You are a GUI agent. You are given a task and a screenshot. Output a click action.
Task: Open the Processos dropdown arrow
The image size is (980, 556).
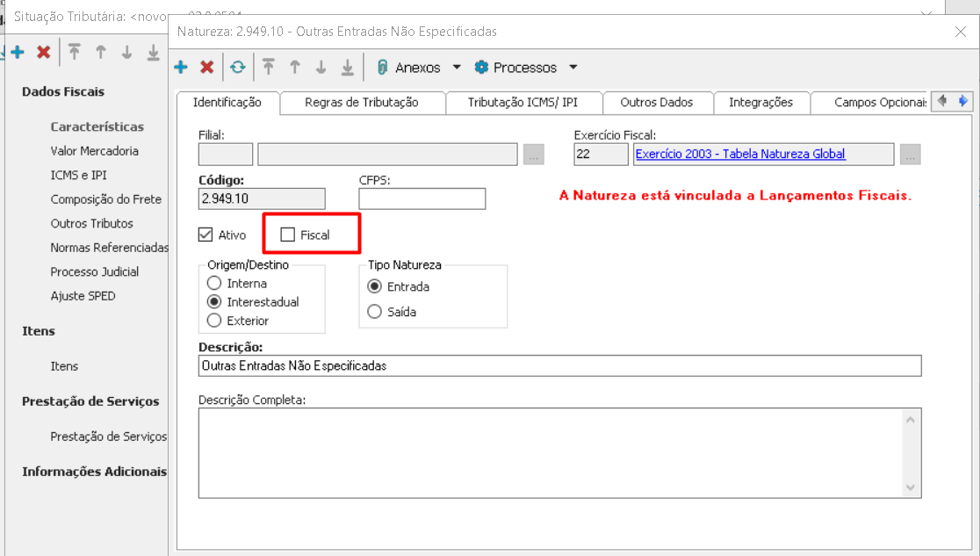(x=573, y=67)
